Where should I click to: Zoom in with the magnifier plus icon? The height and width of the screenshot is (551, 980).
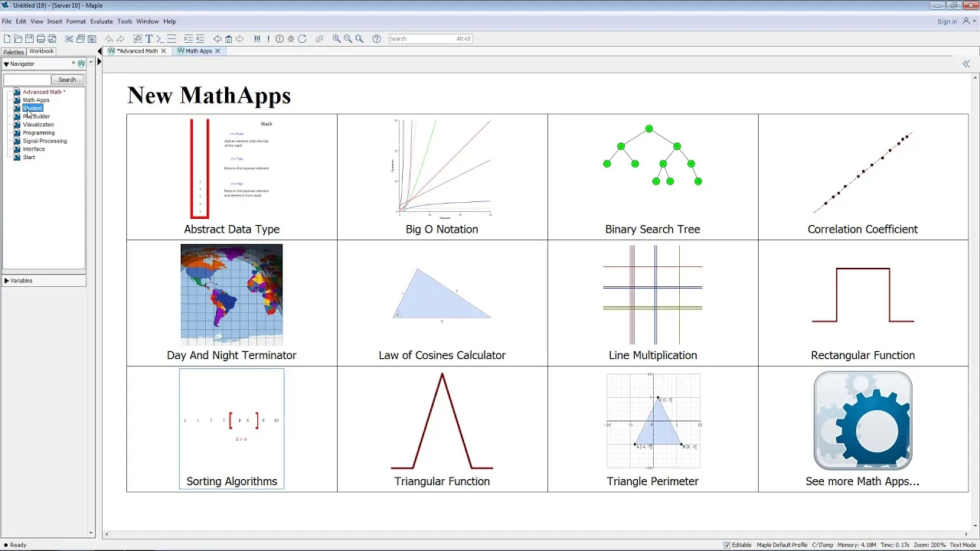click(x=337, y=38)
